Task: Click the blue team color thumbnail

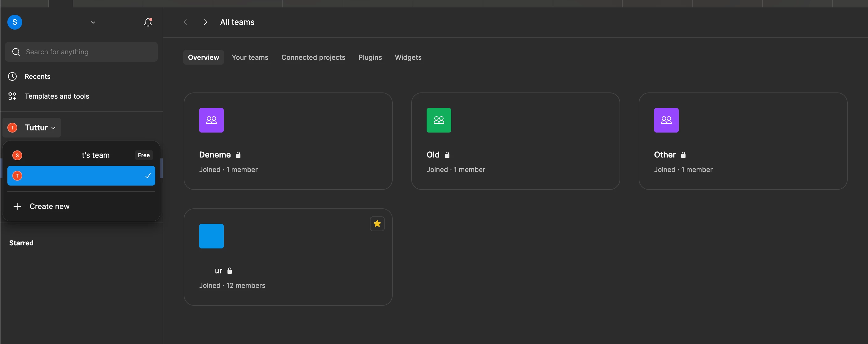Action: (211, 236)
